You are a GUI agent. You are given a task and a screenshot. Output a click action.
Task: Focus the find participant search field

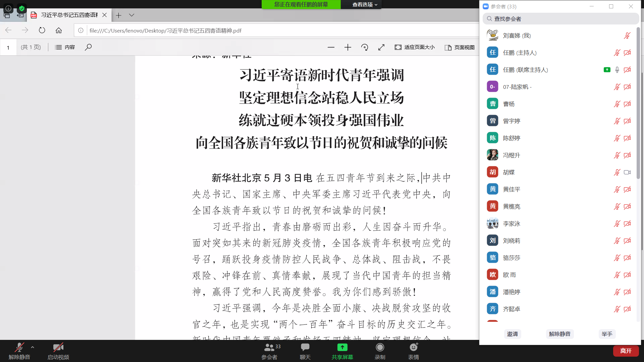point(561,19)
